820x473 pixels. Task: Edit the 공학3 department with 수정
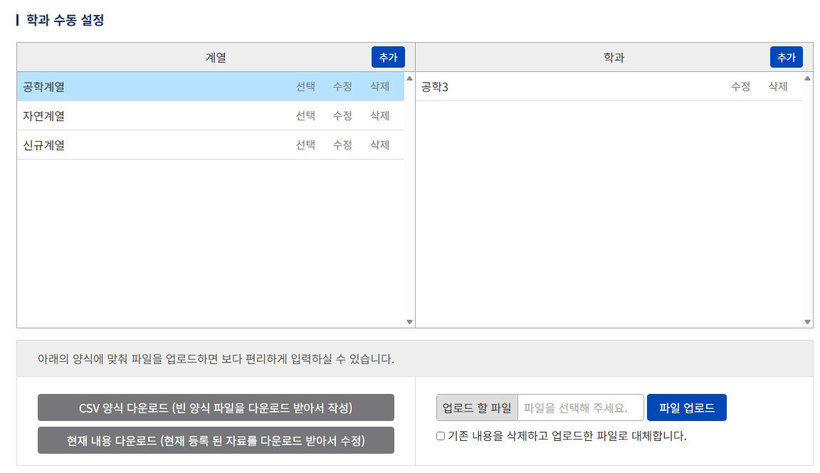pos(740,87)
